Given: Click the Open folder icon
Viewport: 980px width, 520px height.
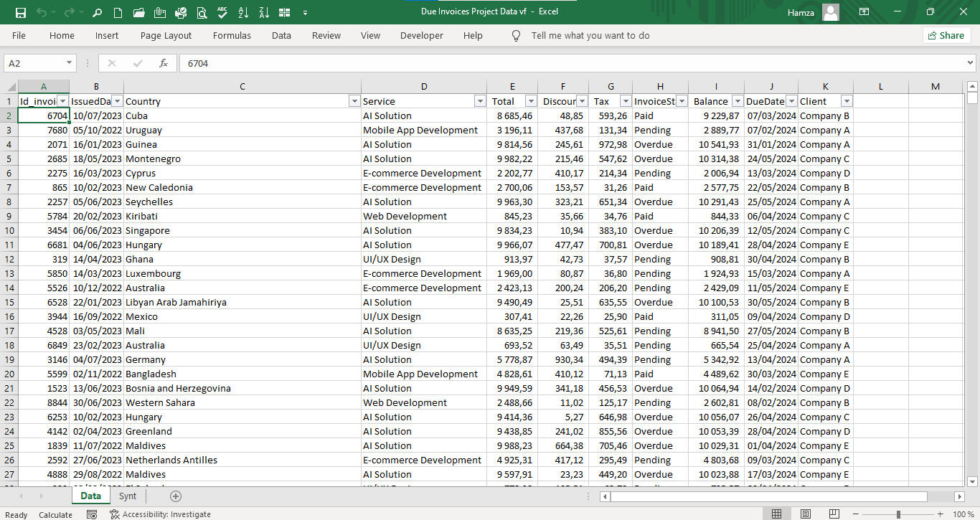Looking at the screenshot, I should point(139,12).
